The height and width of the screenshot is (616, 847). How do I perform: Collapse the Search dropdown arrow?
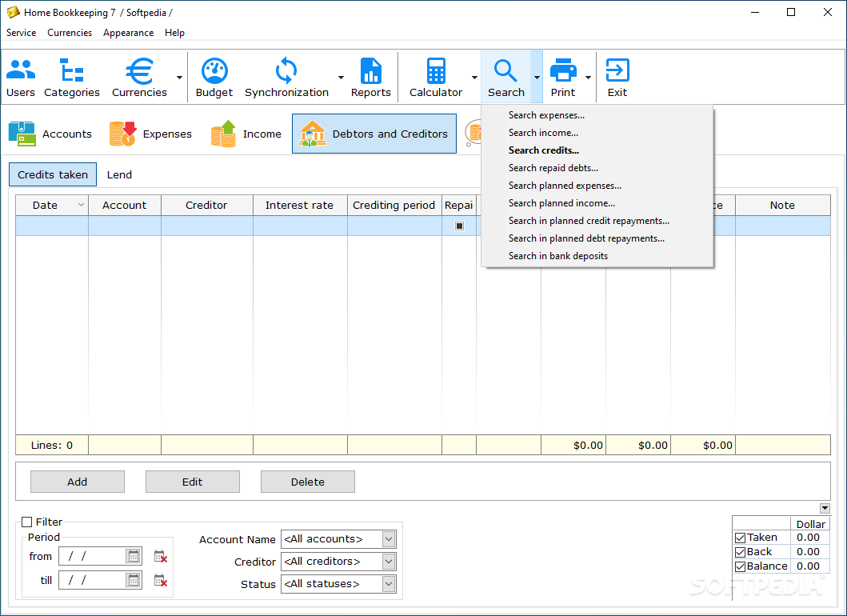click(x=537, y=78)
